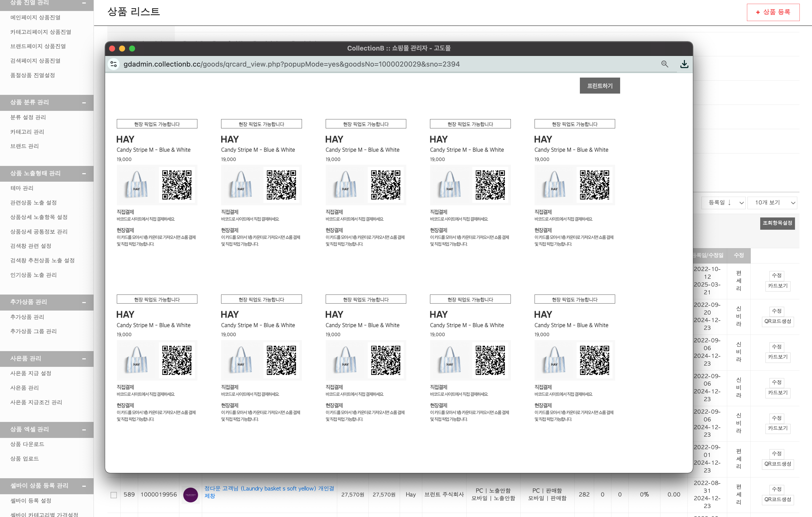This screenshot has width=812, height=517.
Task: Open 사은품 지급 설정
Action: click(31, 373)
